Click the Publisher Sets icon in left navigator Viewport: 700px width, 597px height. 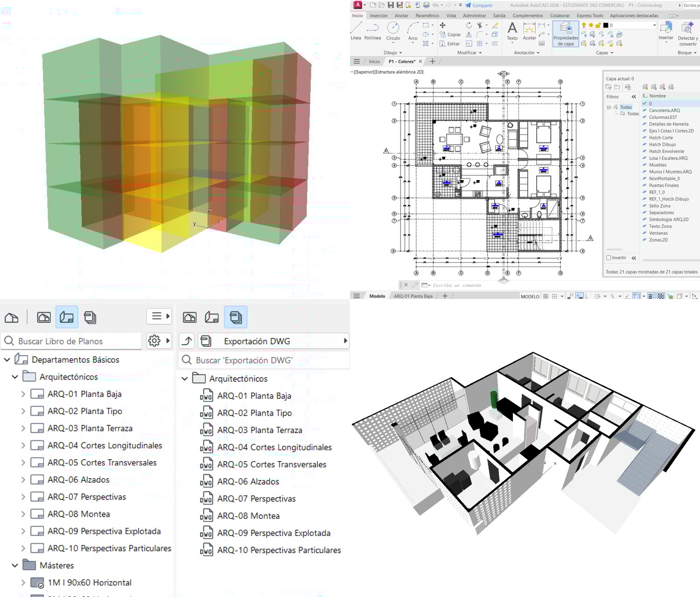pos(90,318)
